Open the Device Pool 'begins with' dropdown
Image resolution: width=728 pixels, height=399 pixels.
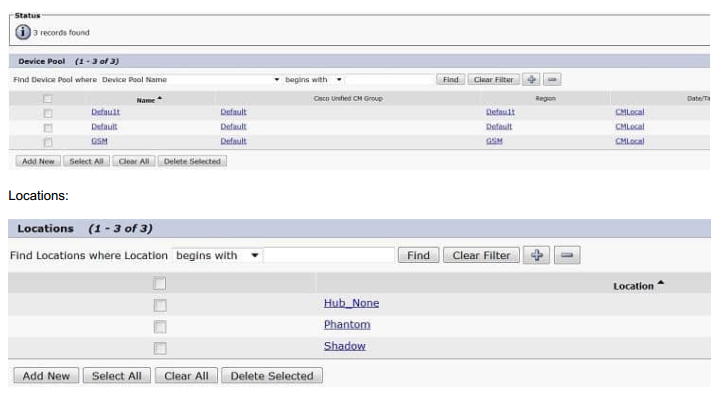(x=313, y=80)
